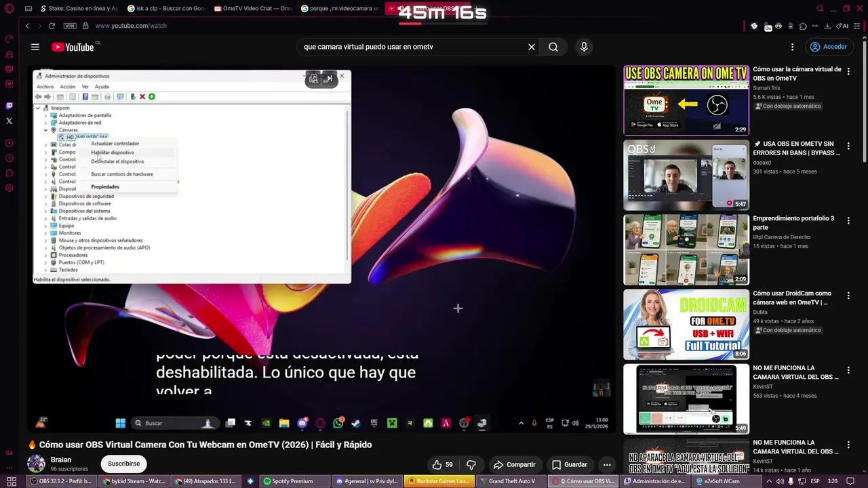The height and width of the screenshot is (488, 868).
Task: Go to the YouTube home logo
Action: pos(73,47)
